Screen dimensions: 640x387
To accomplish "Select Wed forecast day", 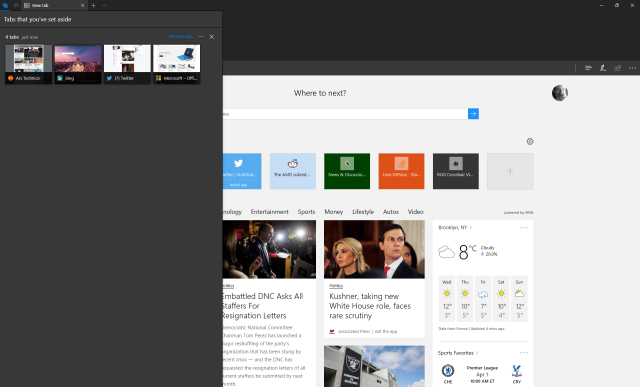I will [447, 299].
